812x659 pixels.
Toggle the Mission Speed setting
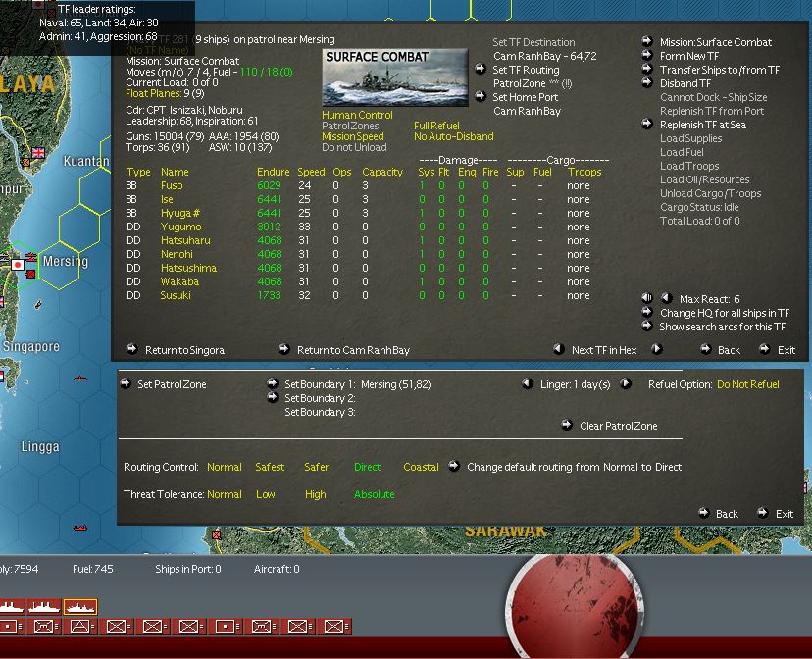(x=353, y=136)
